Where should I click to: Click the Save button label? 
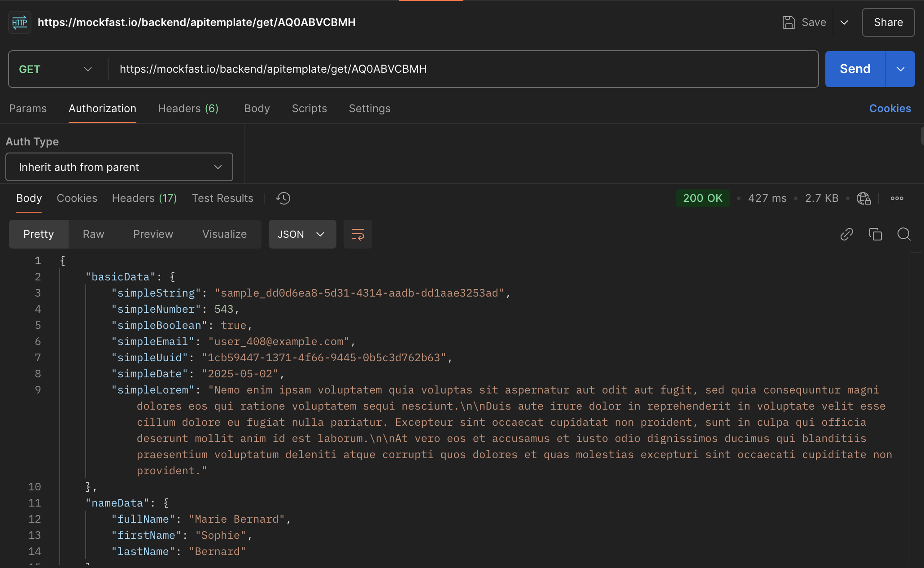[814, 22]
